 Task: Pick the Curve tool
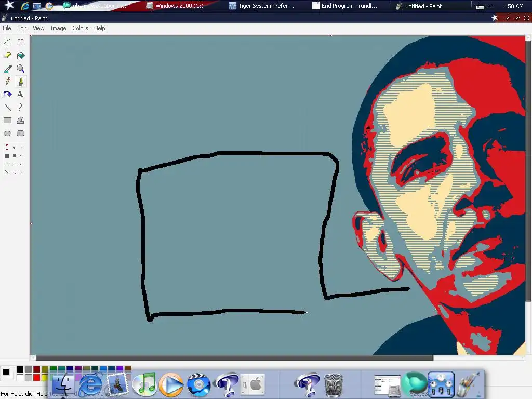click(x=21, y=107)
